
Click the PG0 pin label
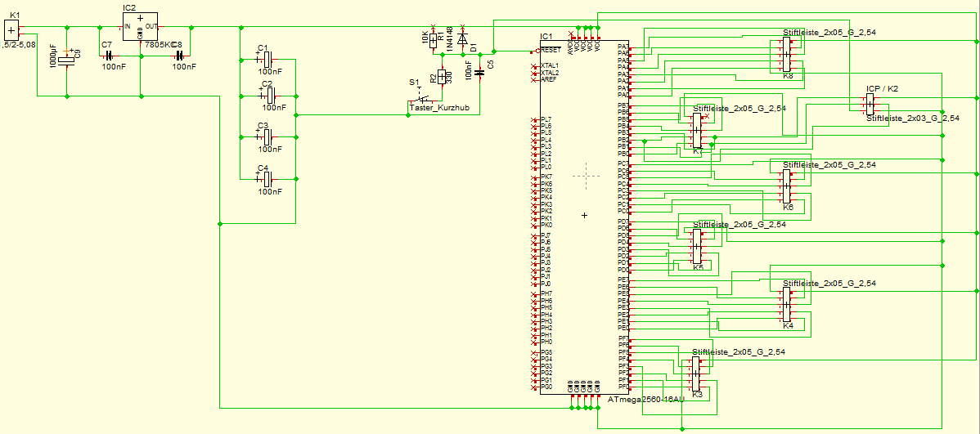[x=546, y=387]
